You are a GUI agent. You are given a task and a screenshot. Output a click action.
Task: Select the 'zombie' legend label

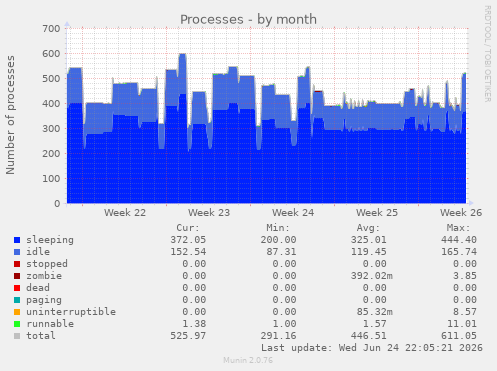click(44, 276)
